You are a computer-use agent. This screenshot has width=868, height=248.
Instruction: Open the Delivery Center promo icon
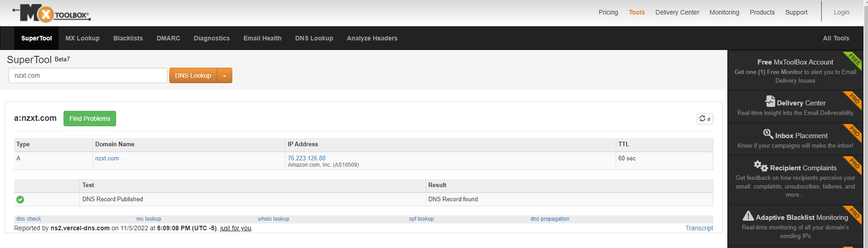pyautogui.click(x=770, y=101)
